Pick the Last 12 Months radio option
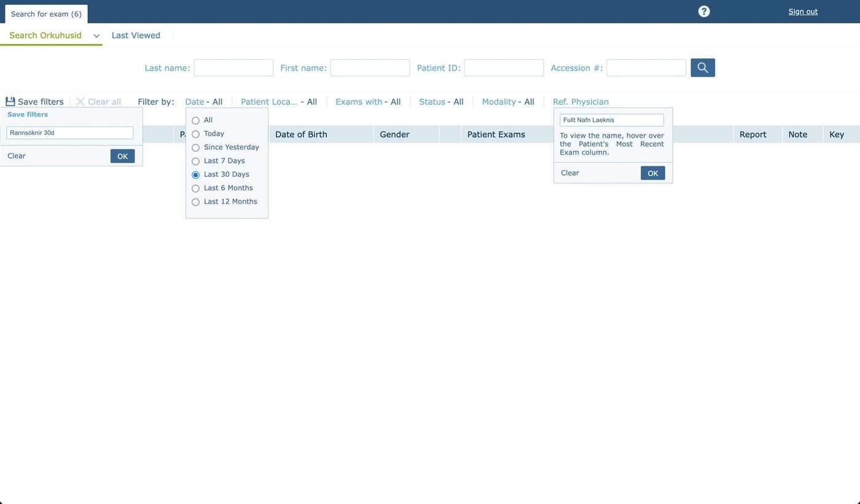The width and height of the screenshot is (860, 504). [x=195, y=202]
